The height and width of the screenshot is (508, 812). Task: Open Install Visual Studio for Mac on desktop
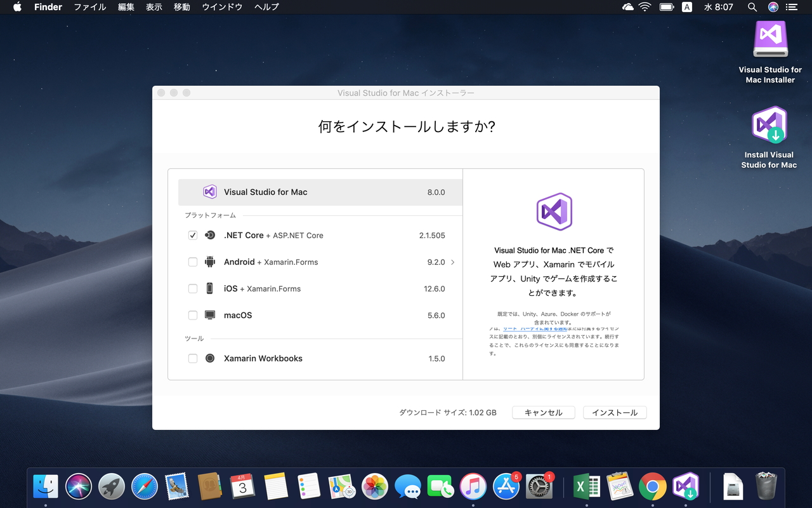769,125
